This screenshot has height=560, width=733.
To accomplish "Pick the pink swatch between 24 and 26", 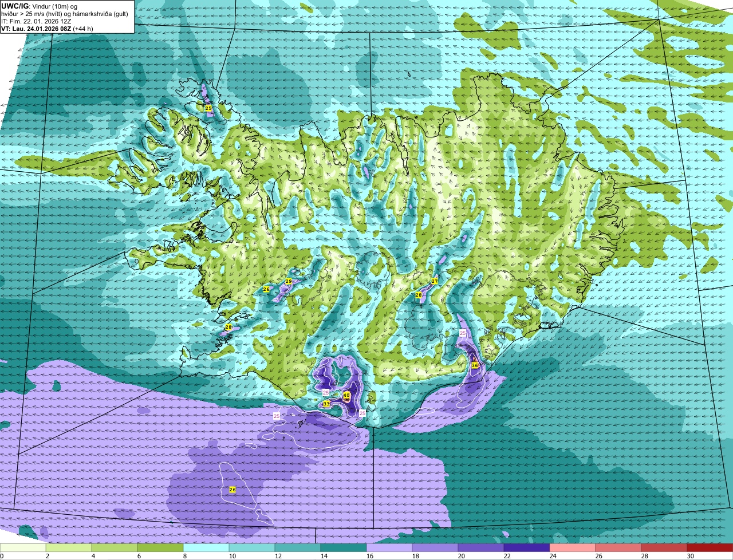I will pos(573,547).
